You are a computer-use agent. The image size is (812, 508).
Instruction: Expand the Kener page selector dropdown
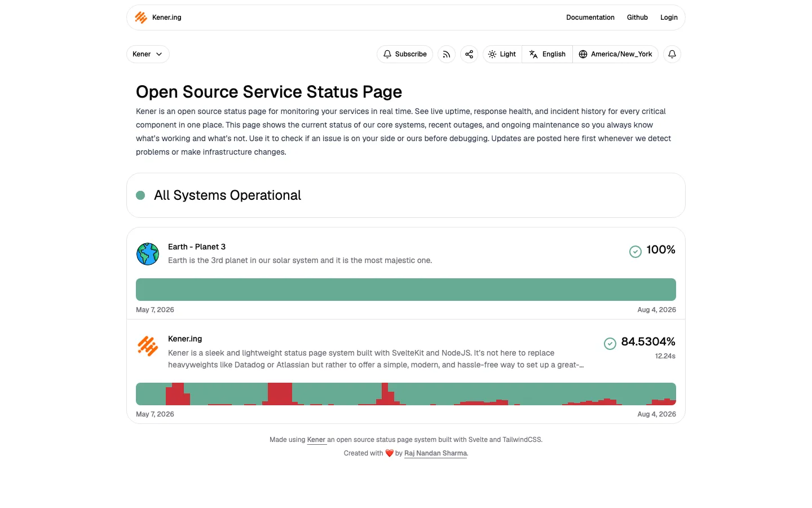148,54
